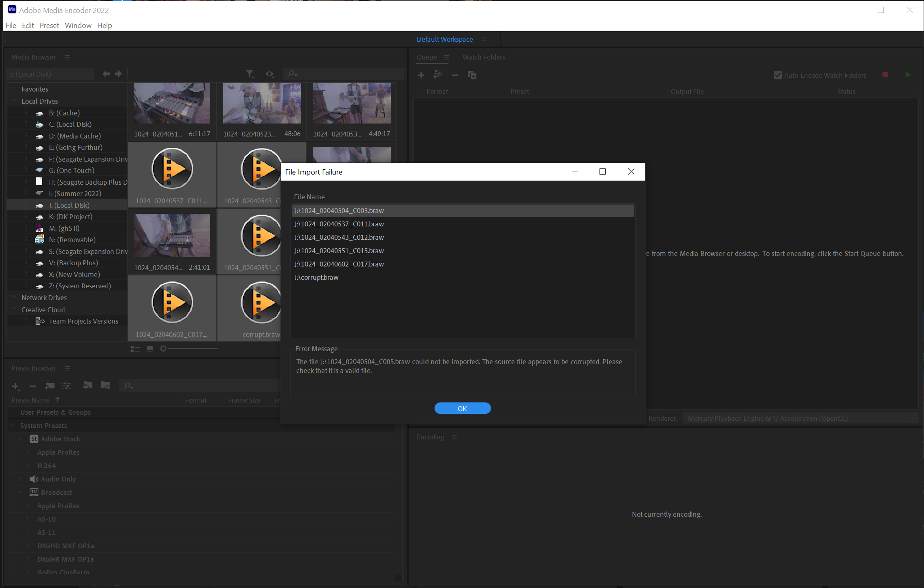Open Queue panel menu icon
The width and height of the screenshot is (924, 588).
446,57
